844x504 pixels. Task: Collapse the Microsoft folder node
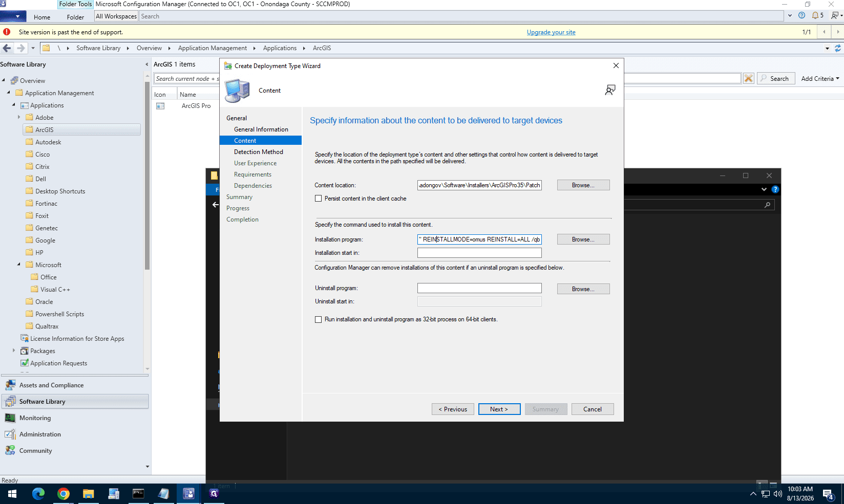pos(19,265)
